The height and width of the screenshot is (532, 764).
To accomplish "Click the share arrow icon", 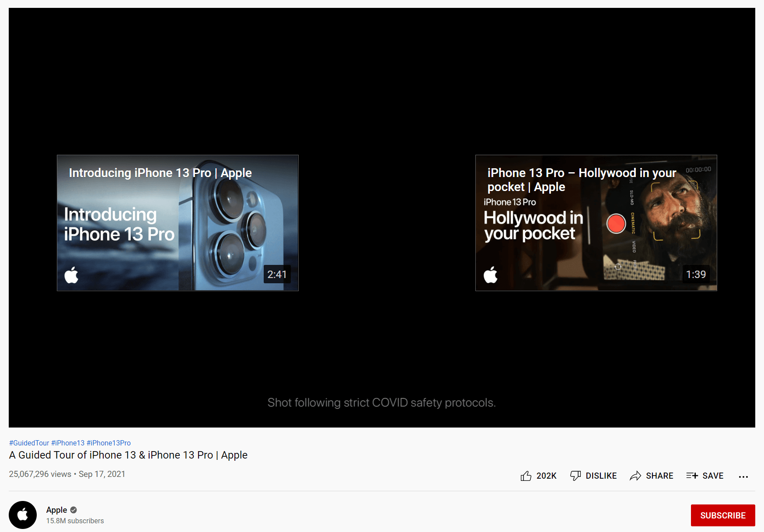I will point(635,476).
